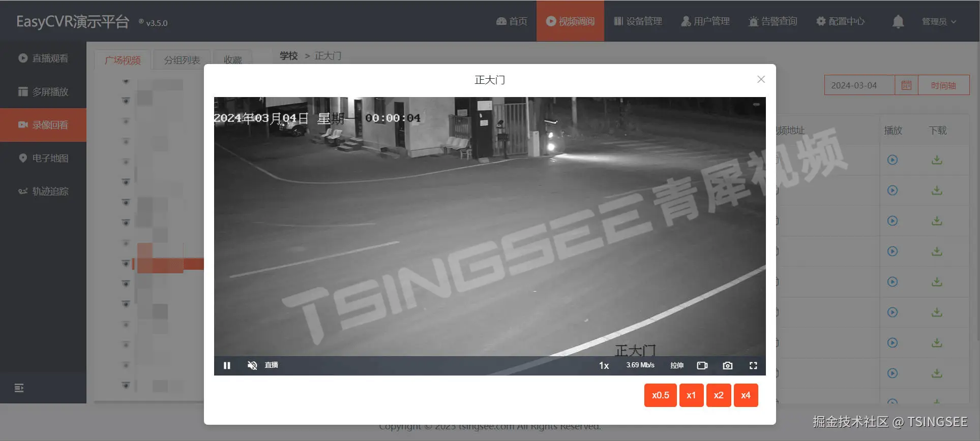Start recording with the video record icon

pyautogui.click(x=702, y=365)
